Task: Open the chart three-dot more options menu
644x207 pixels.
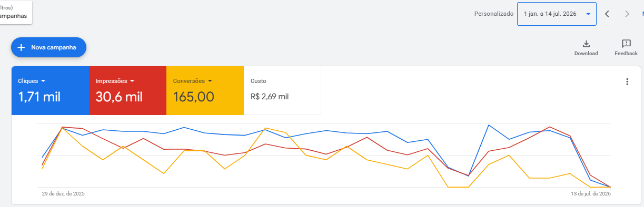Action: [x=627, y=81]
